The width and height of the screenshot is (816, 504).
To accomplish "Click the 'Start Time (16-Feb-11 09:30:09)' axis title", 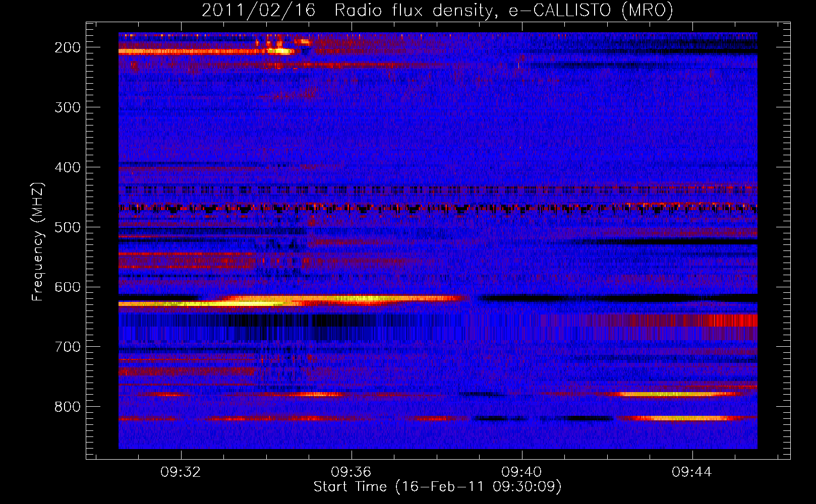I will coord(438,487).
